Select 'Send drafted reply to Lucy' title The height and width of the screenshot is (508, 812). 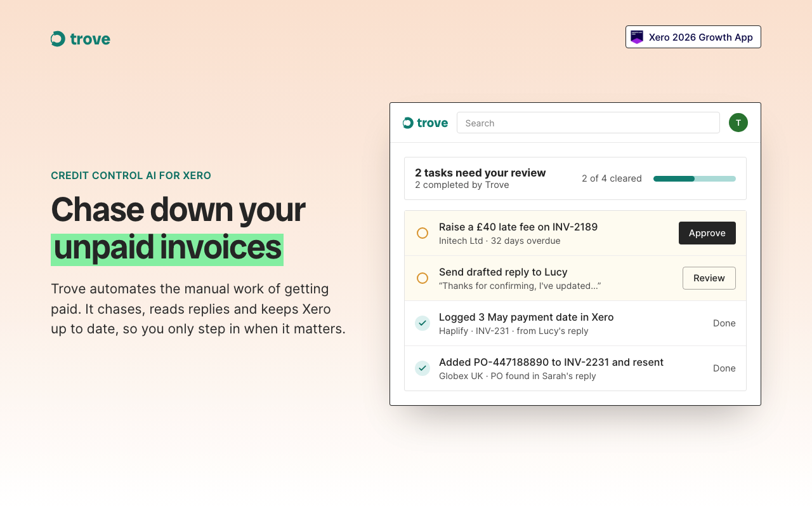click(x=503, y=272)
